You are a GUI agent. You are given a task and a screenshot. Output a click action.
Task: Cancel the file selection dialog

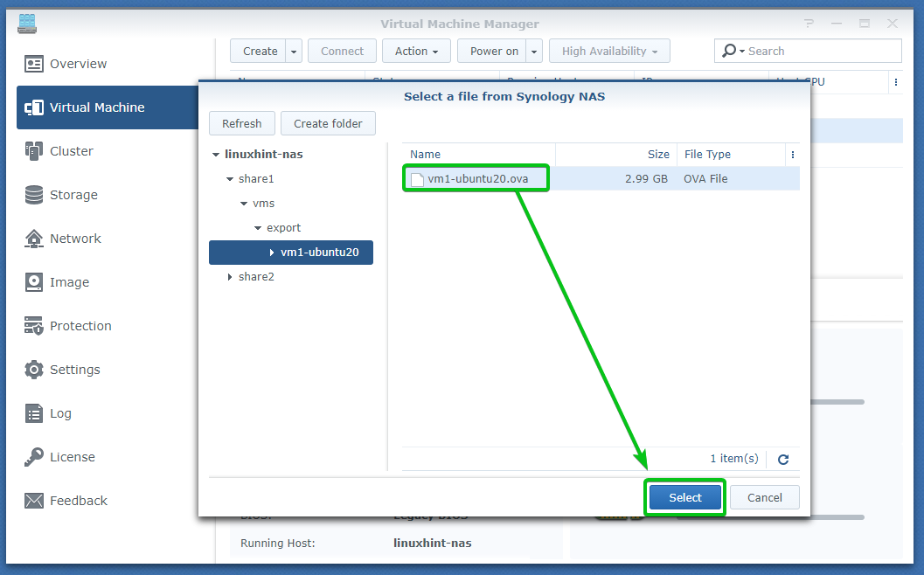[x=764, y=498]
